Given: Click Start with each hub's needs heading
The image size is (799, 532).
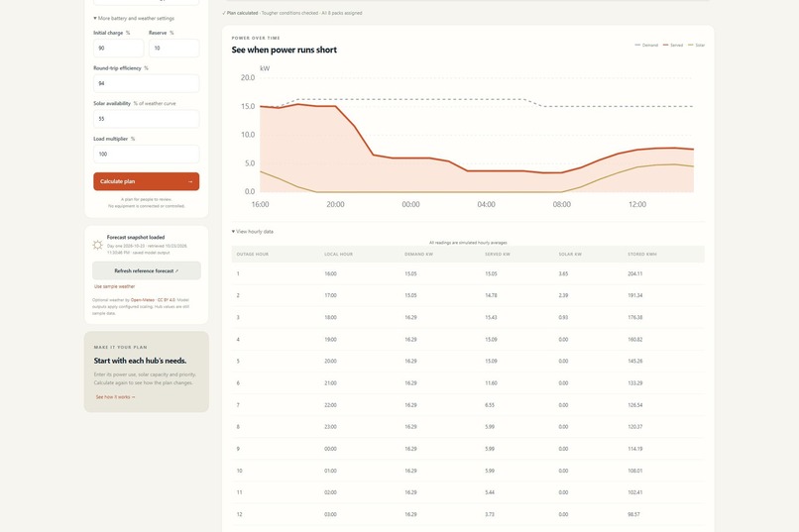Looking at the screenshot, I should tap(140, 361).
